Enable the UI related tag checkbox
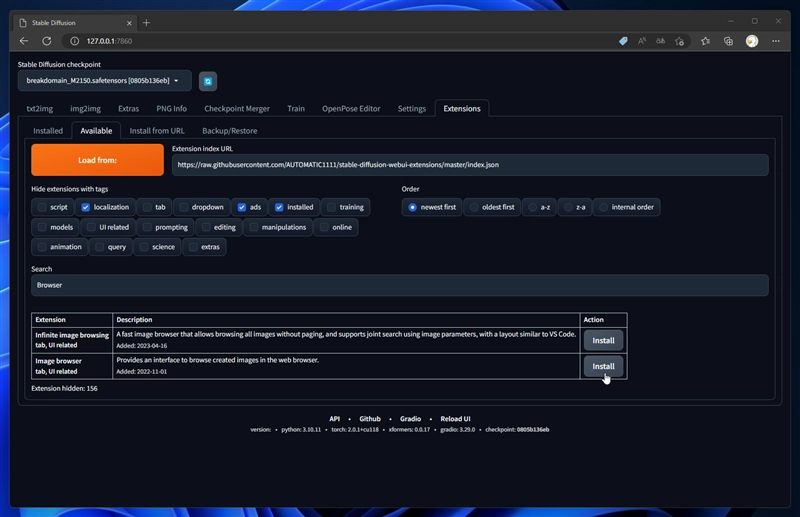The width and height of the screenshot is (800, 517). (91, 227)
